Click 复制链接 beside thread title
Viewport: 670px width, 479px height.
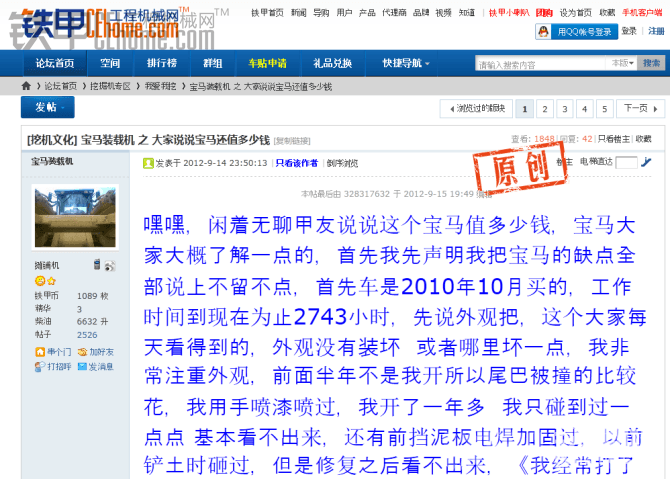[292, 141]
